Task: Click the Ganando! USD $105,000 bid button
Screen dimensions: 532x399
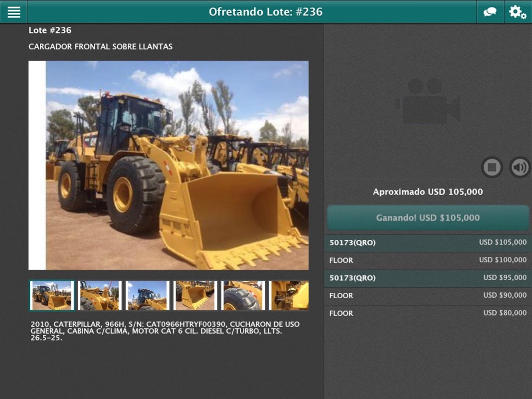Action: (428, 218)
